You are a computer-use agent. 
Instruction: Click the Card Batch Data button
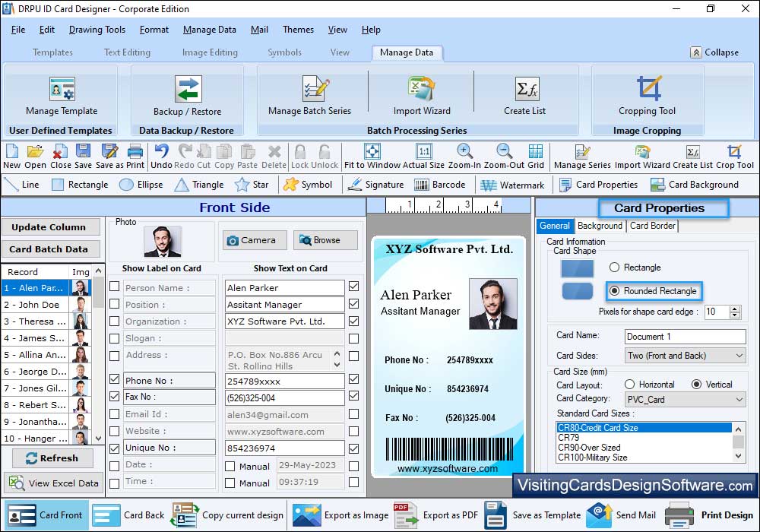pyautogui.click(x=51, y=249)
